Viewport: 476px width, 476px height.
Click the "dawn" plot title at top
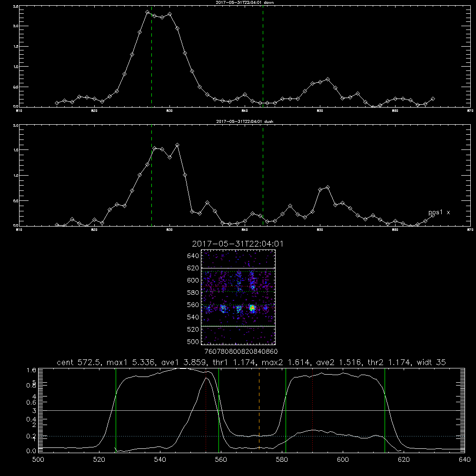point(245,2)
